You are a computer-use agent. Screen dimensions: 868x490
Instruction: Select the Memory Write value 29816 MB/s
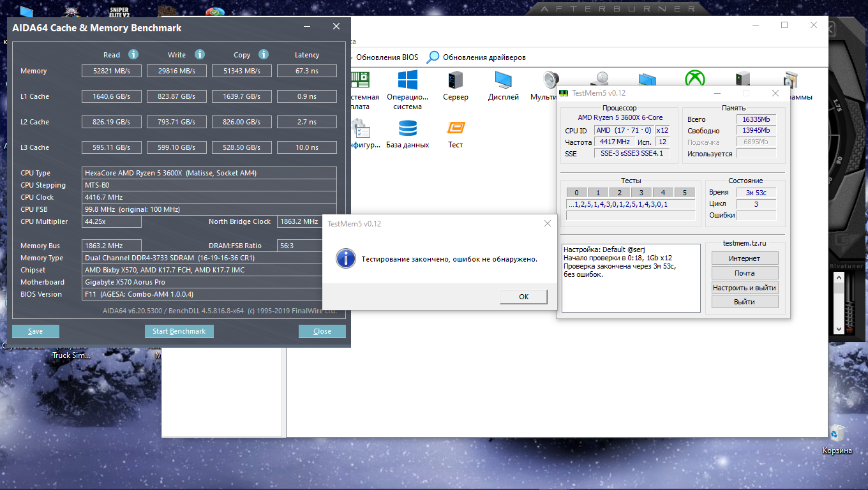click(177, 71)
